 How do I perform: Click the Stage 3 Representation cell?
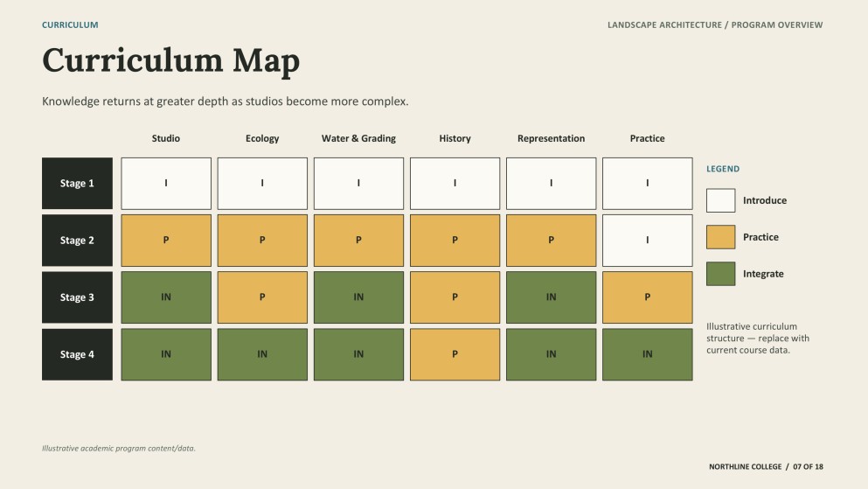click(x=552, y=297)
